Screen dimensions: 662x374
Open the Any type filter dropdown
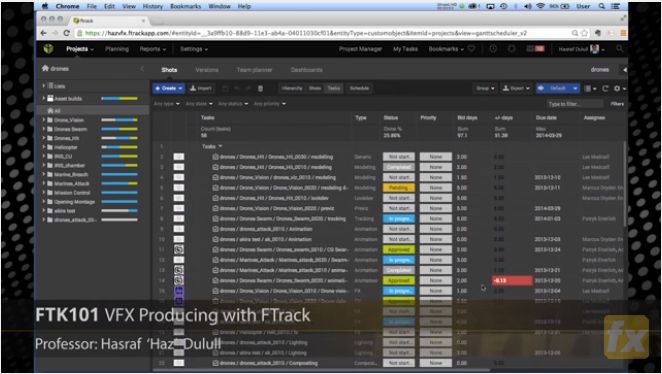167,104
